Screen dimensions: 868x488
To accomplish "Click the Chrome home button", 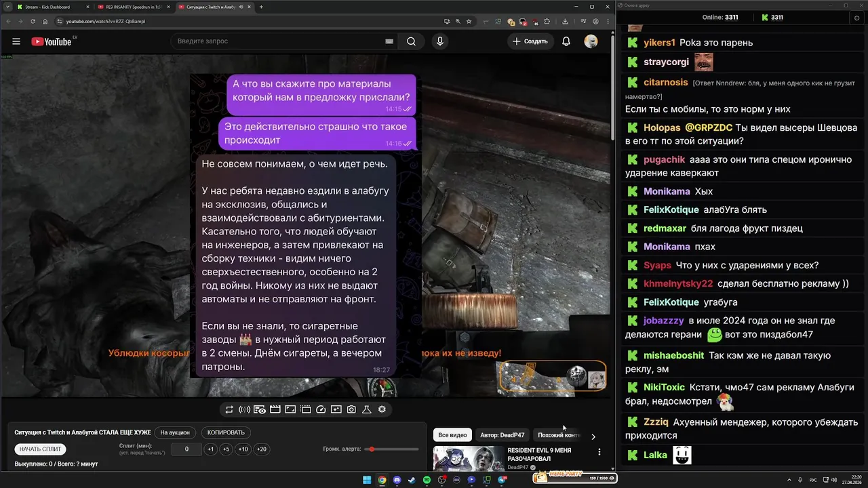I will click(45, 21).
